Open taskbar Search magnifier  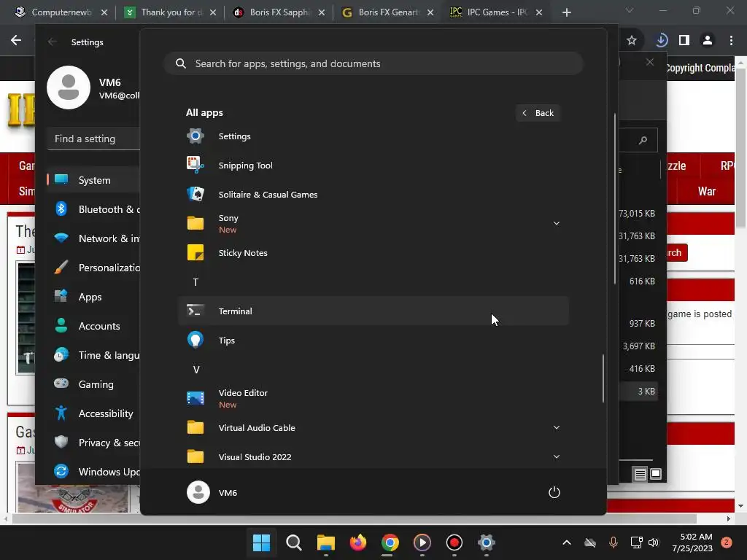(293, 542)
